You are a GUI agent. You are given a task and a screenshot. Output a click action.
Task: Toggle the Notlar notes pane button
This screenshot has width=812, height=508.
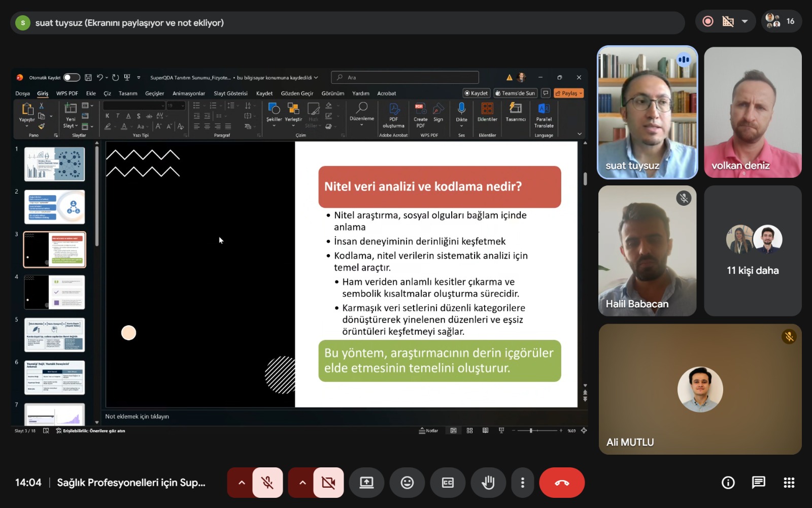tap(428, 431)
